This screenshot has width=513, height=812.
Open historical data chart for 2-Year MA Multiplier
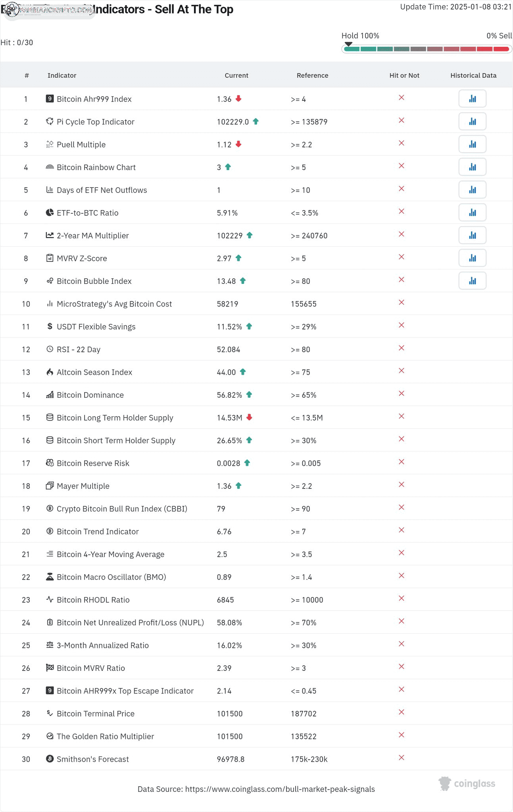472,235
